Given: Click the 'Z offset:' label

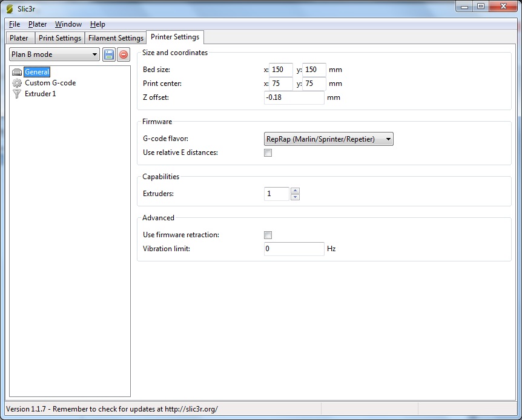Looking at the screenshot, I should tap(156, 97).
